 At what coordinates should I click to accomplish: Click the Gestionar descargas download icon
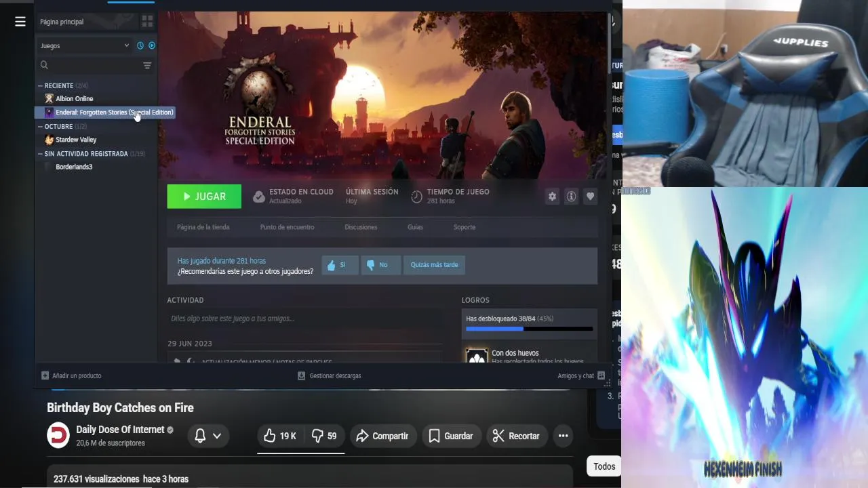point(302,375)
